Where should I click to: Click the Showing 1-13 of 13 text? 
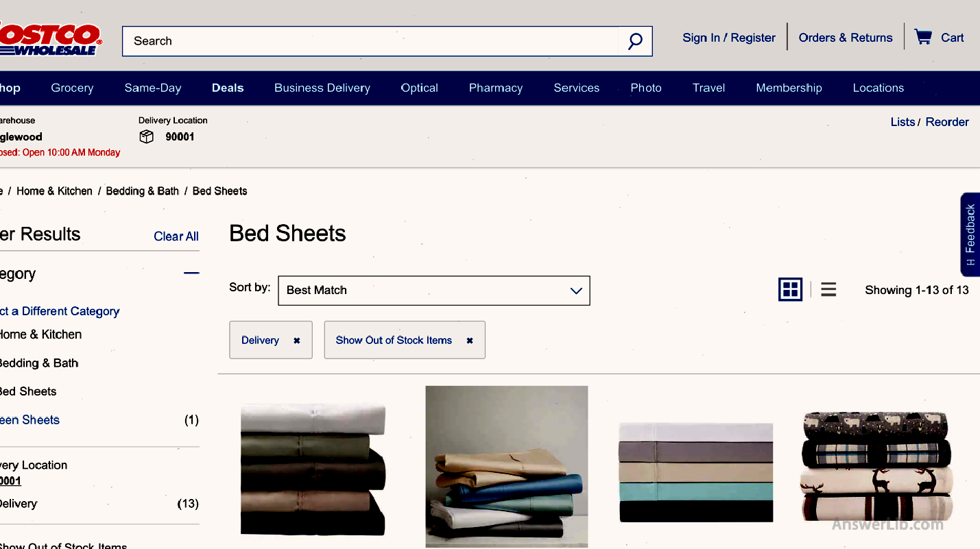[x=917, y=290]
